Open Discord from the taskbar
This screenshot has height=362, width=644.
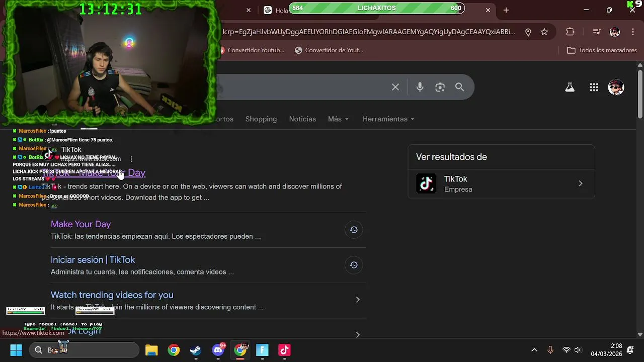(x=218, y=350)
